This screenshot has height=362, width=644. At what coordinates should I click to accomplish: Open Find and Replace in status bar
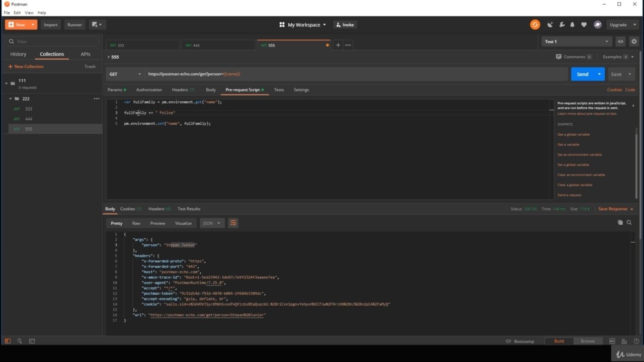point(20,341)
